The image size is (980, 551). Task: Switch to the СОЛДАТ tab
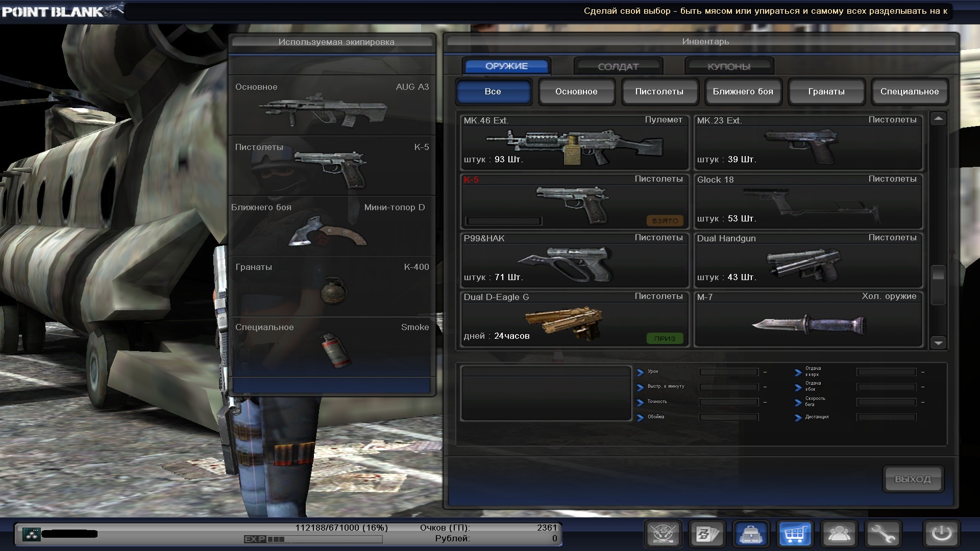click(618, 66)
